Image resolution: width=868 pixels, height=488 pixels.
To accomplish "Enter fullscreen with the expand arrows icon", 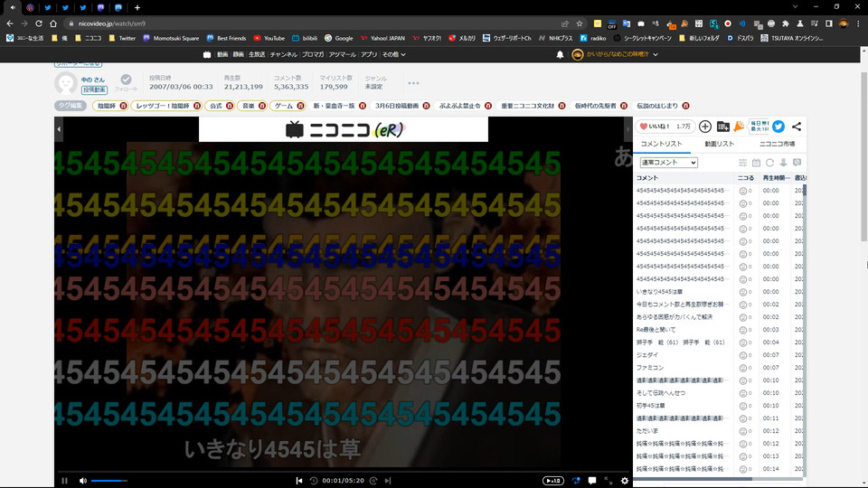I will 609,481.
